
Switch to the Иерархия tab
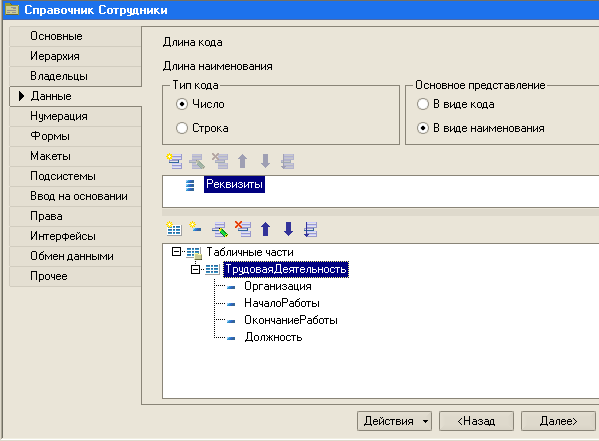click(75, 57)
